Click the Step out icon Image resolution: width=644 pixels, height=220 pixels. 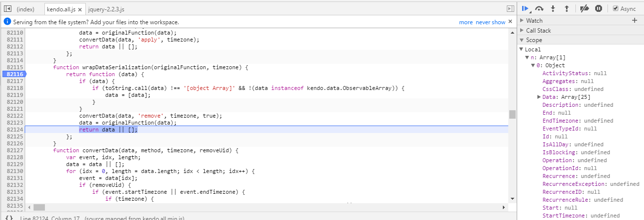point(567,8)
